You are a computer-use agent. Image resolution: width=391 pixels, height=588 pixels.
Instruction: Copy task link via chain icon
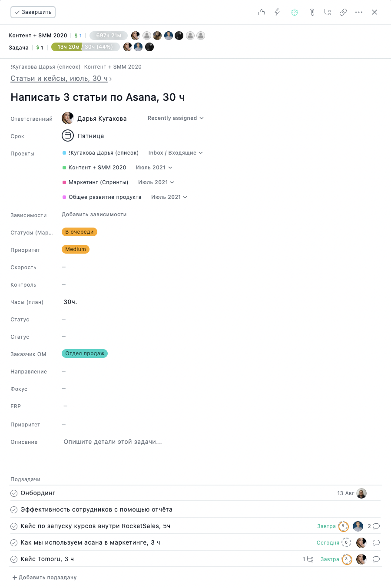343,12
